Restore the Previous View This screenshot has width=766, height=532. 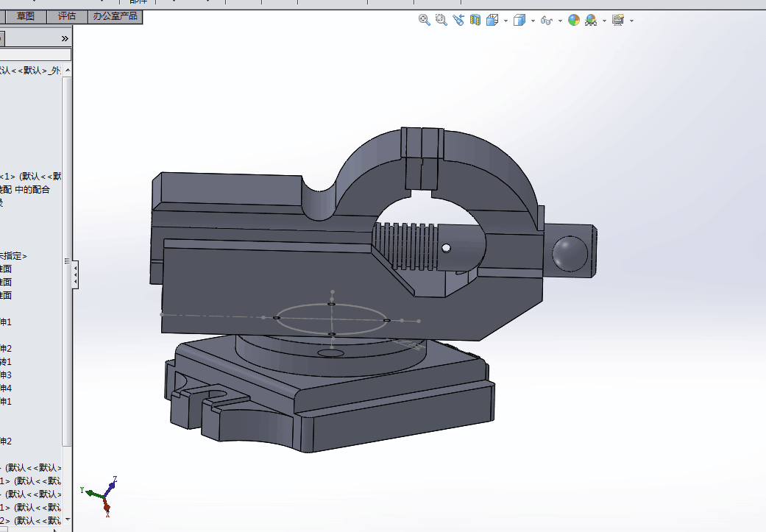point(458,20)
